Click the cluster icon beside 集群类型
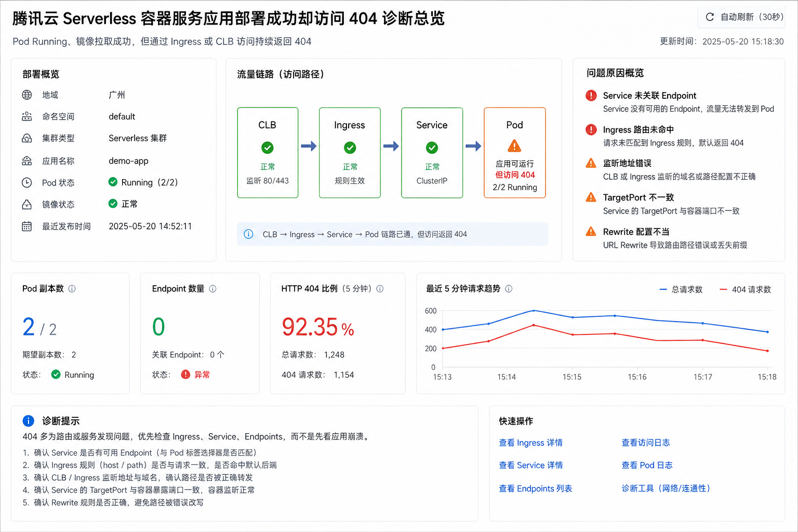 27,138
